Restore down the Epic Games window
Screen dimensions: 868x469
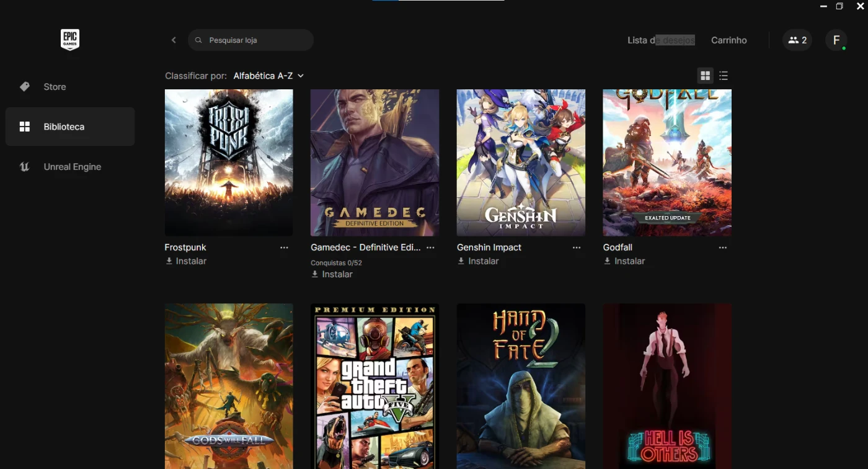pos(839,6)
